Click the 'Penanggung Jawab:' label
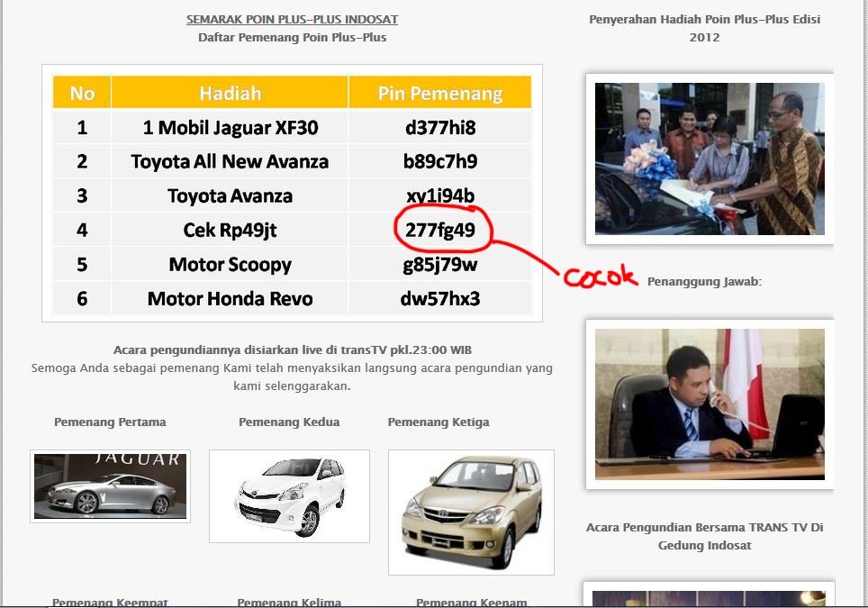The height and width of the screenshot is (608, 868). tap(705, 281)
